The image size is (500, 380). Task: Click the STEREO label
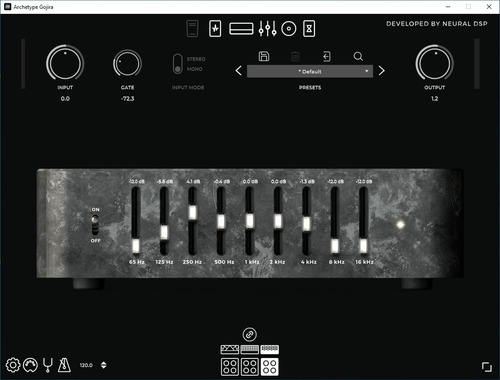(196, 59)
